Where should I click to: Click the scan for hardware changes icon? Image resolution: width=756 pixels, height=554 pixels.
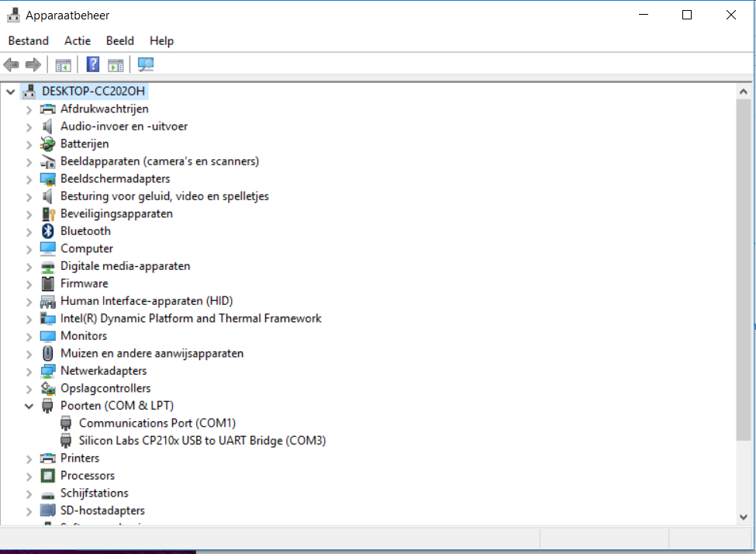145,64
